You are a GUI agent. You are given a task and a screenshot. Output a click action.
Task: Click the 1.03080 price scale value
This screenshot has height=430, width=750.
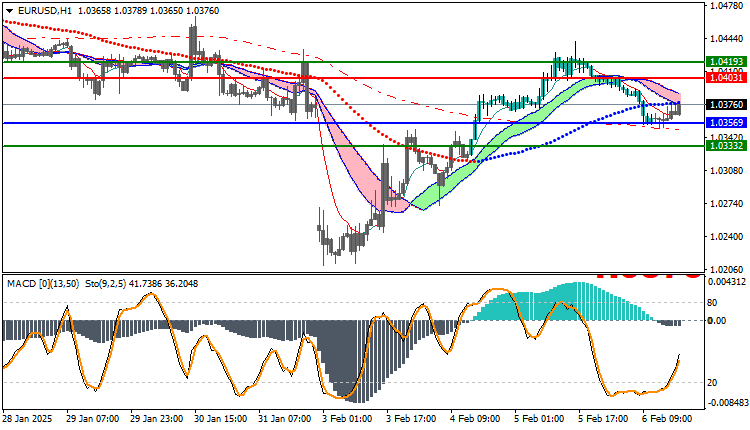click(727, 171)
